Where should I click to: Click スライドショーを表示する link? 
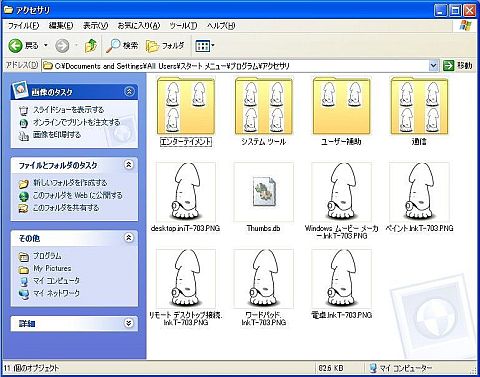pos(68,110)
